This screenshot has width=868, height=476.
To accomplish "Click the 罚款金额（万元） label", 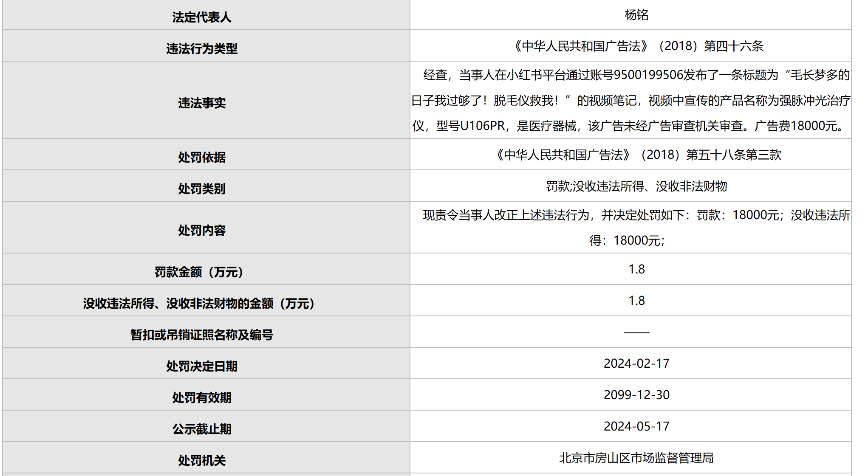I will (x=198, y=272).
